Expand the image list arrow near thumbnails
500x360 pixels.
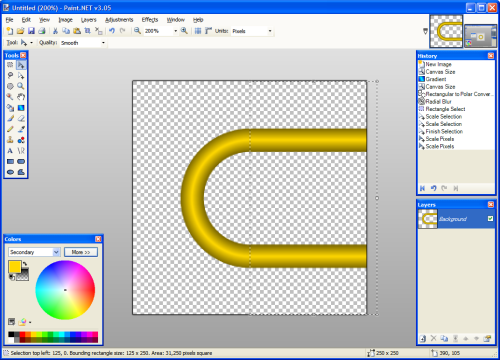[x=425, y=31]
